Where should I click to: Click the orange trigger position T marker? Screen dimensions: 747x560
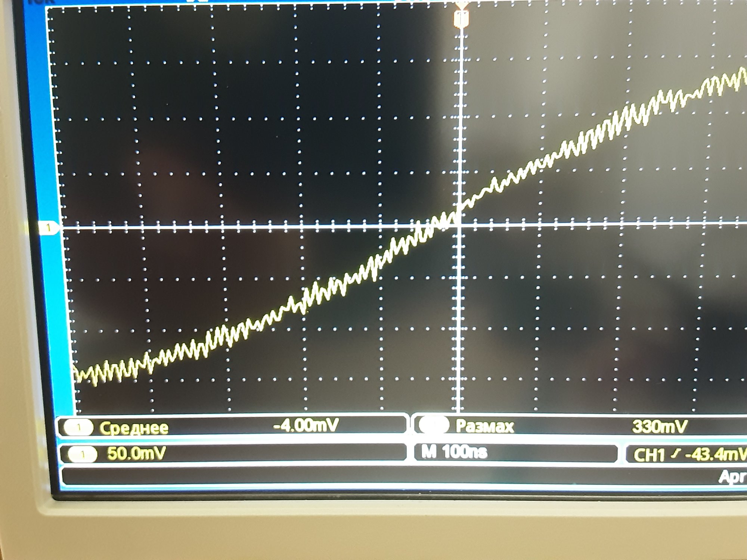[462, 18]
